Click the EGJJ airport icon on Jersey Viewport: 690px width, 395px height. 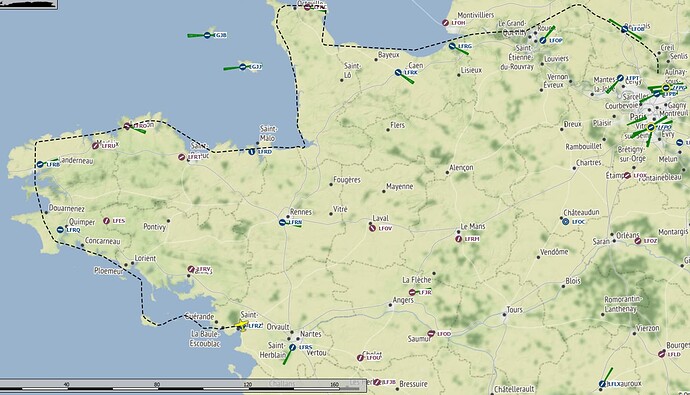[x=242, y=67]
